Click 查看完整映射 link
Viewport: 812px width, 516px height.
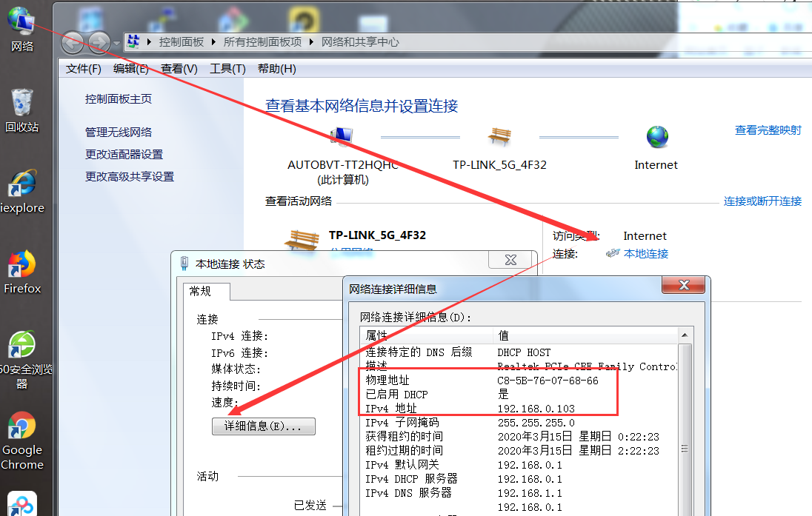coord(768,130)
